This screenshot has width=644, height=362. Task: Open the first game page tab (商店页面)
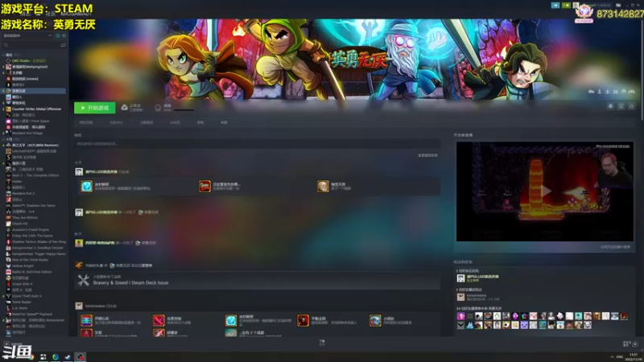click(x=86, y=123)
